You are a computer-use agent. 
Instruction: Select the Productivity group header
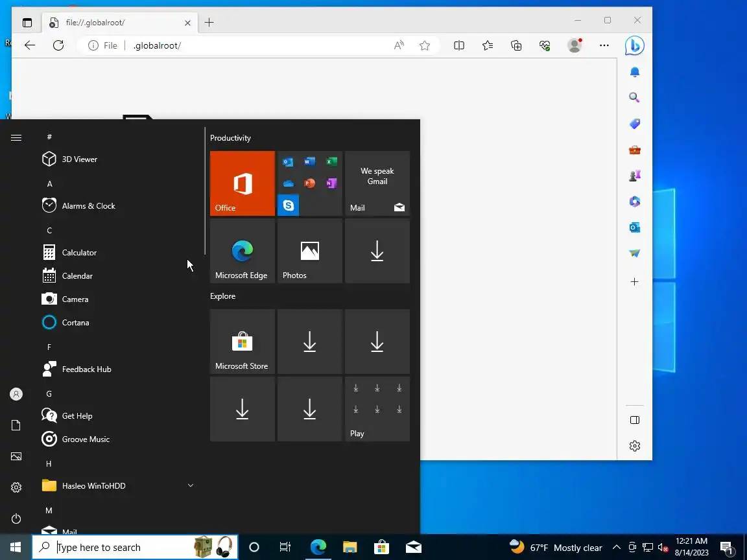pos(231,138)
